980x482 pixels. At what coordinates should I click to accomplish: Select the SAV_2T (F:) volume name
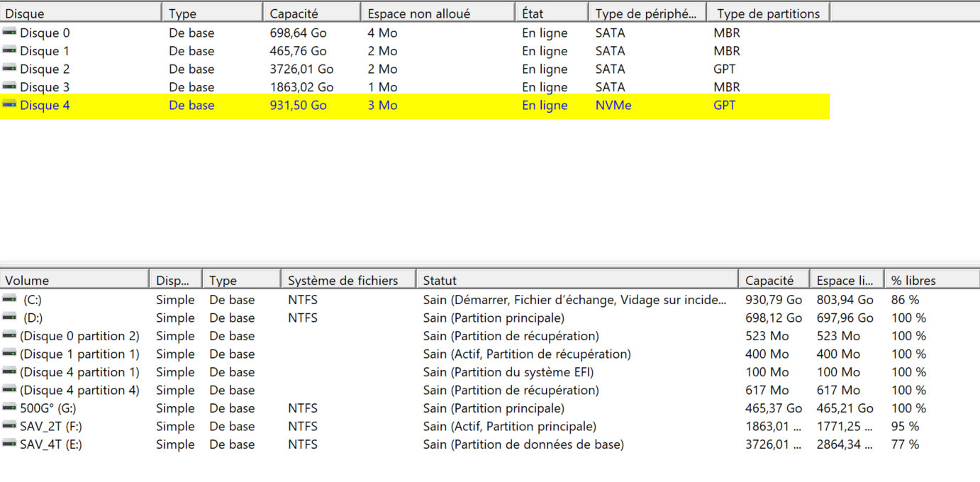pos(50,427)
